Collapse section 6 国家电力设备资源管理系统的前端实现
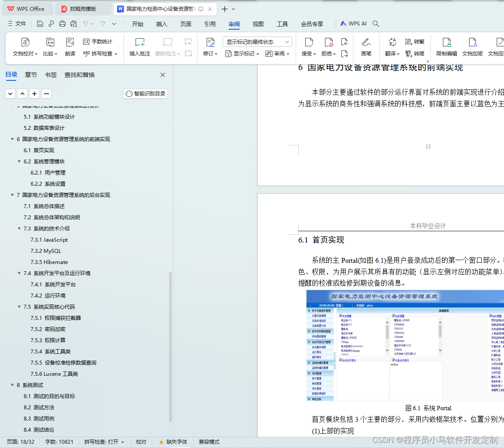Viewport: 504px width, 448px height. 12,139
